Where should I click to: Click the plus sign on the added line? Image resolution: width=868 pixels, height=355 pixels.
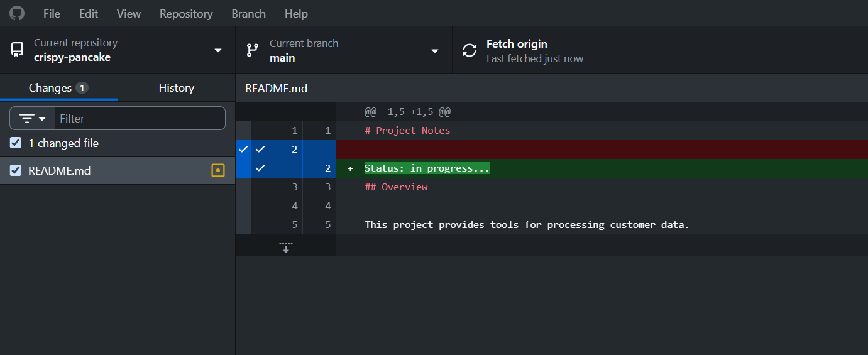click(x=350, y=168)
